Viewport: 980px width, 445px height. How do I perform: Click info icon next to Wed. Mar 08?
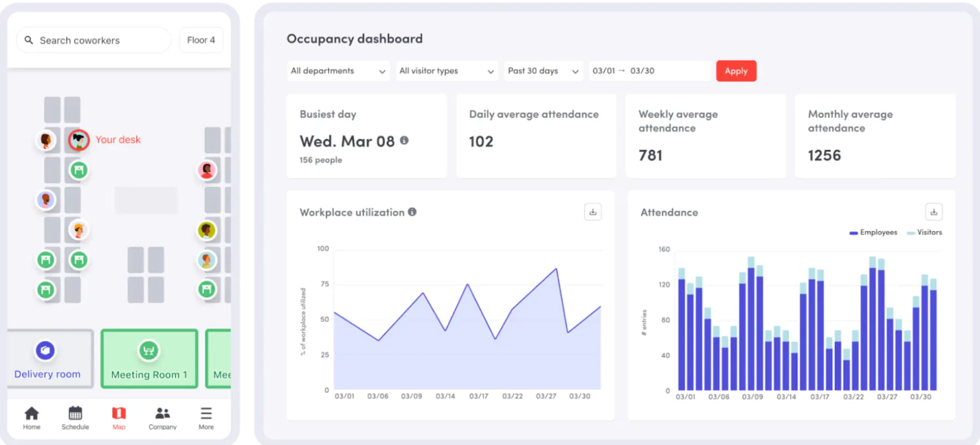click(404, 140)
